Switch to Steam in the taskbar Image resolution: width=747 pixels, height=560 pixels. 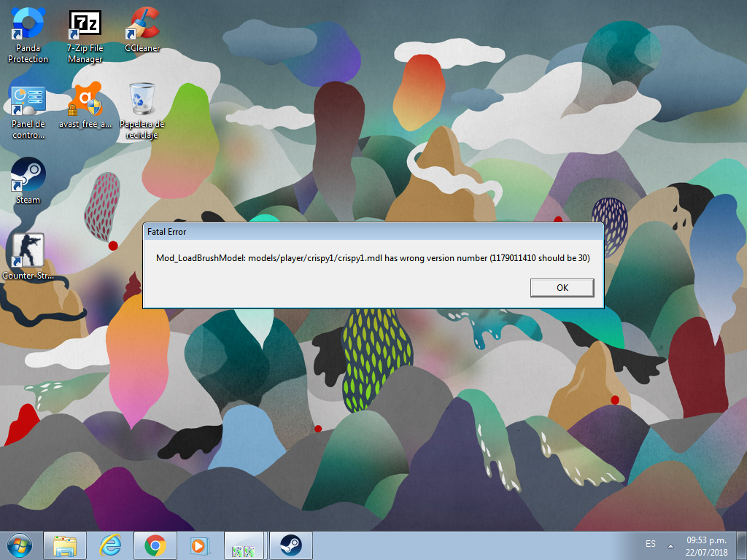[x=290, y=545]
